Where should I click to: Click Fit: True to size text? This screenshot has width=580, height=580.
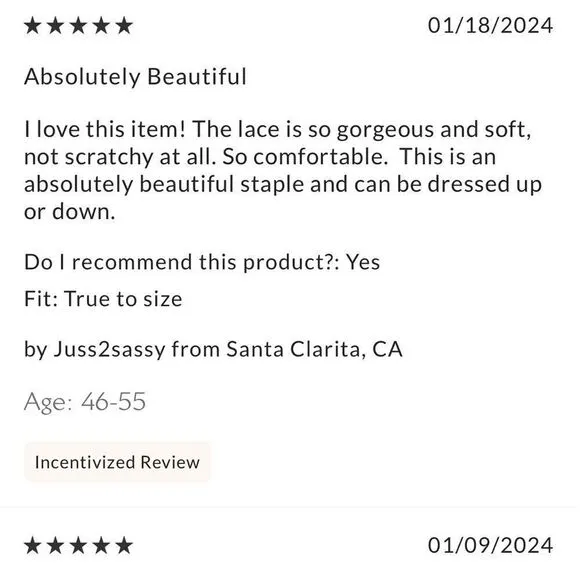[x=103, y=299]
